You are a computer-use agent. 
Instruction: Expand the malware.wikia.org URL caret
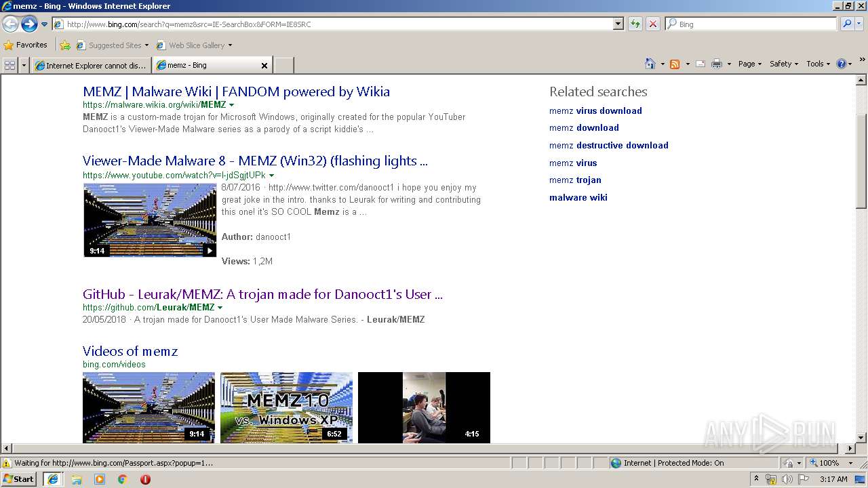pos(231,105)
